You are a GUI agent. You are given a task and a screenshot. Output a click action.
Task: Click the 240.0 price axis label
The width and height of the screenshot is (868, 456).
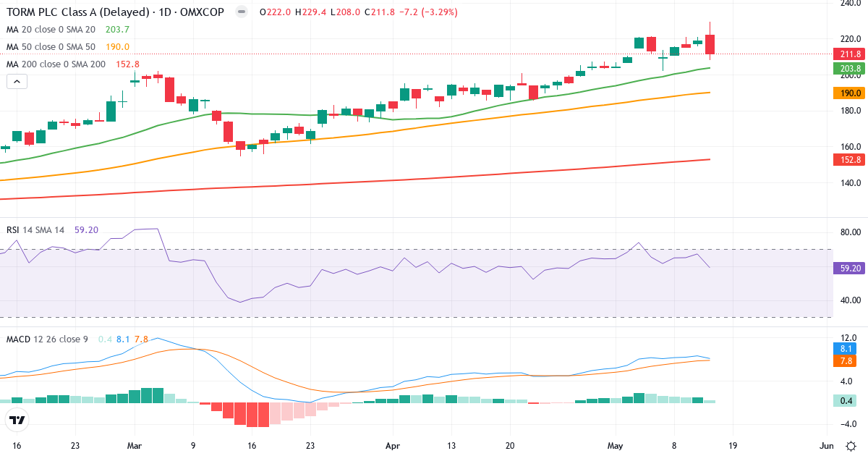850,4
